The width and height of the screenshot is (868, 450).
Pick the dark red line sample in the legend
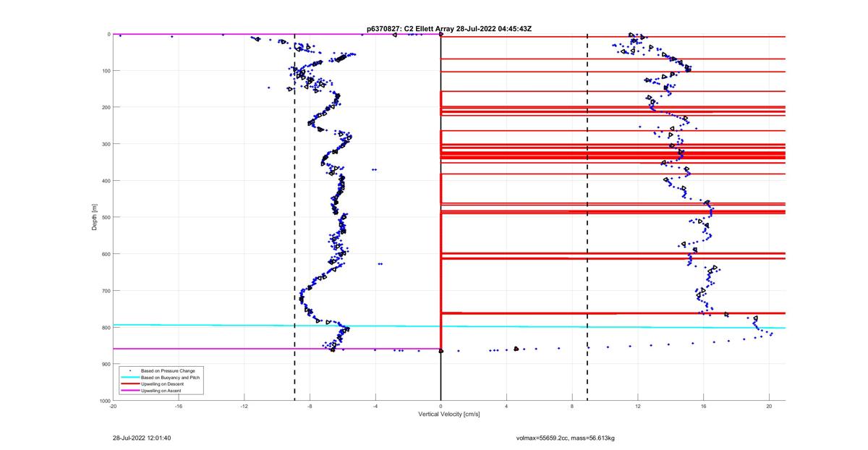(130, 383)
